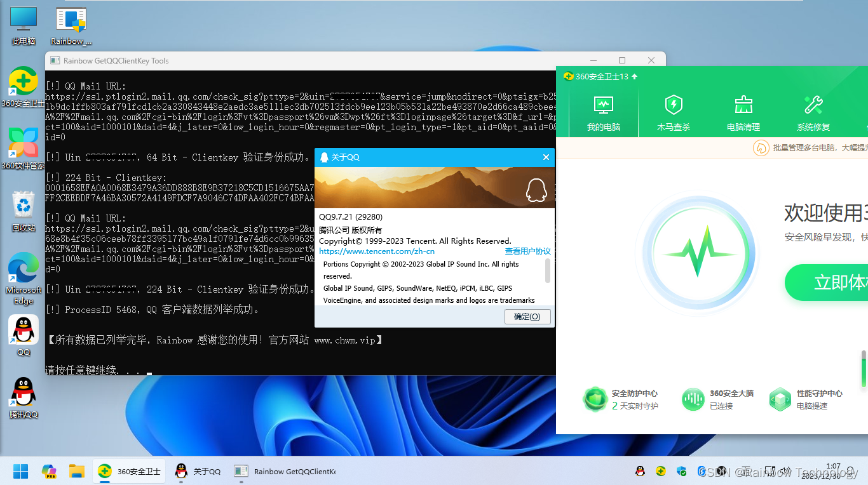This screenshot has width=868, height=485.
Task: Click QQ9.7.21 (29280) version text
Action: [x=351, y=217]
